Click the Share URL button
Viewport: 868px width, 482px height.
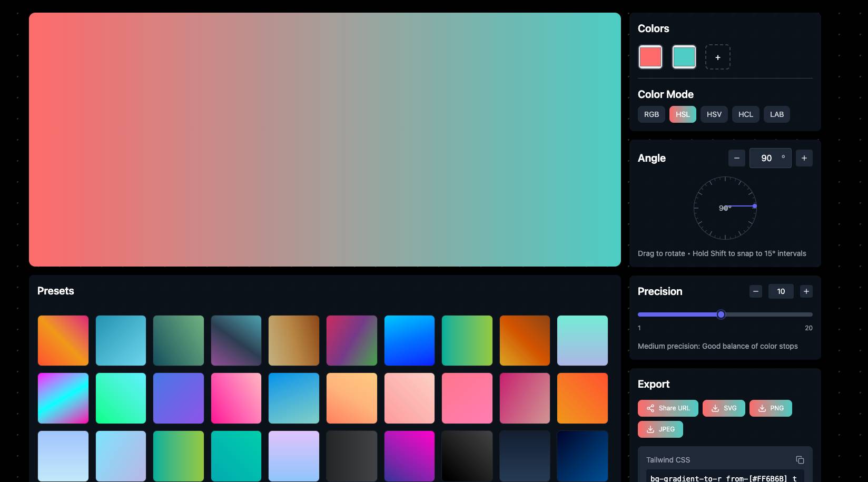[x=668, y=408]
